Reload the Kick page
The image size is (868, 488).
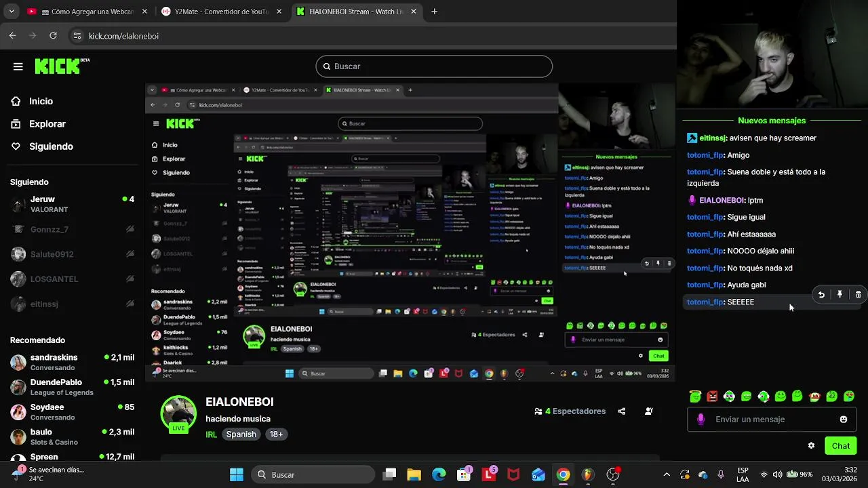[x=53, y=36]
